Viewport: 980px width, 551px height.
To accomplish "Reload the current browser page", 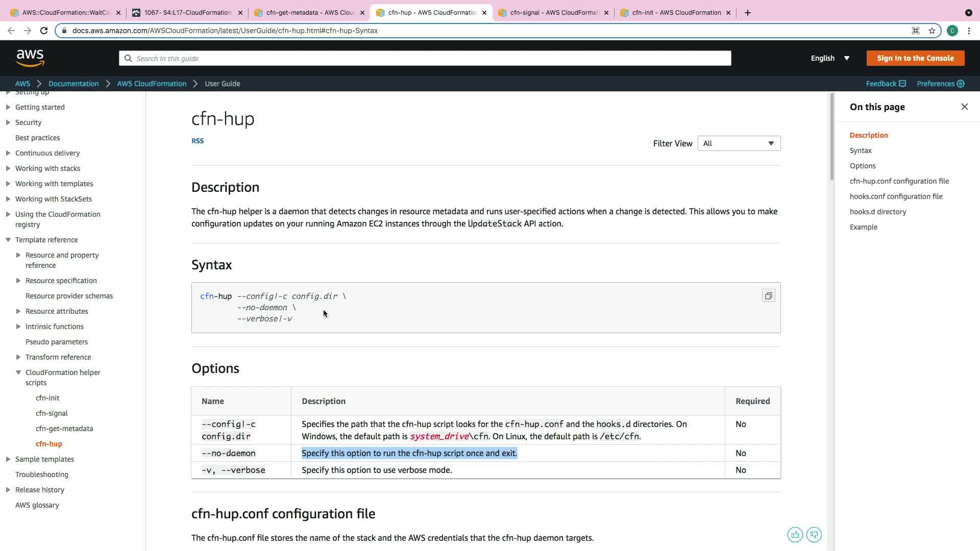I will (x=44, y=31).
